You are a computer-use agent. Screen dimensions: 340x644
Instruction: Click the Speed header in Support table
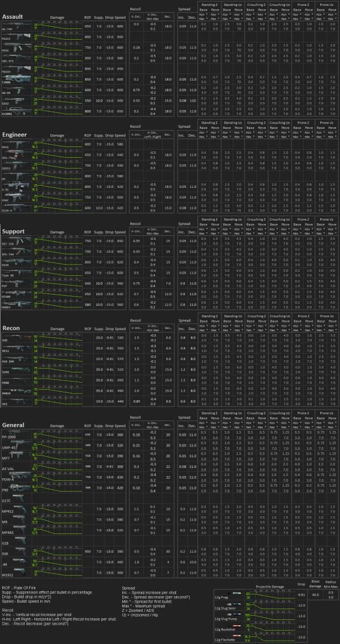120,232
